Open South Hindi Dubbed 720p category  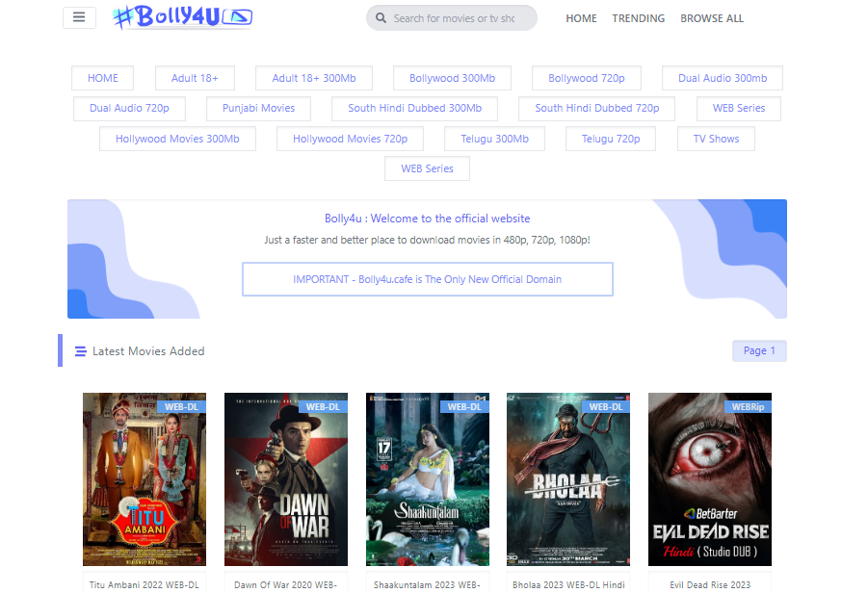click(596, 109)
